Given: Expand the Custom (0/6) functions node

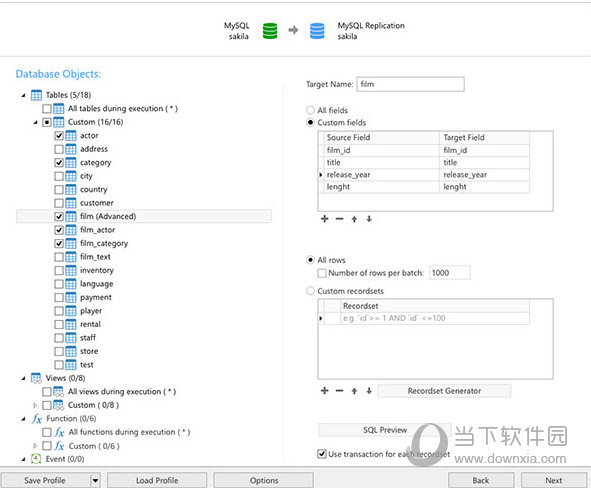Looking at the screenshot, I should click(x=35, y=446).
